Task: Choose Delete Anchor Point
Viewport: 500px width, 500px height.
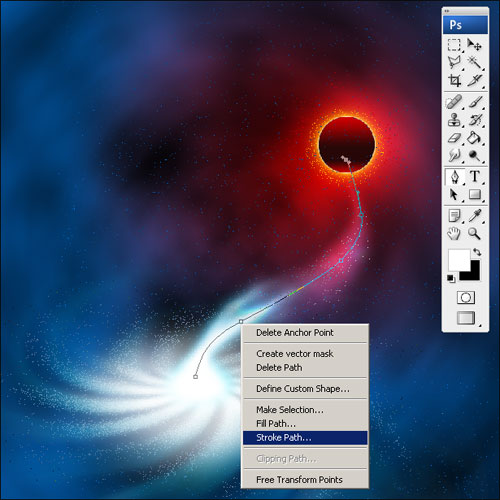Action: pyautogui.click(x=295, y=333)
